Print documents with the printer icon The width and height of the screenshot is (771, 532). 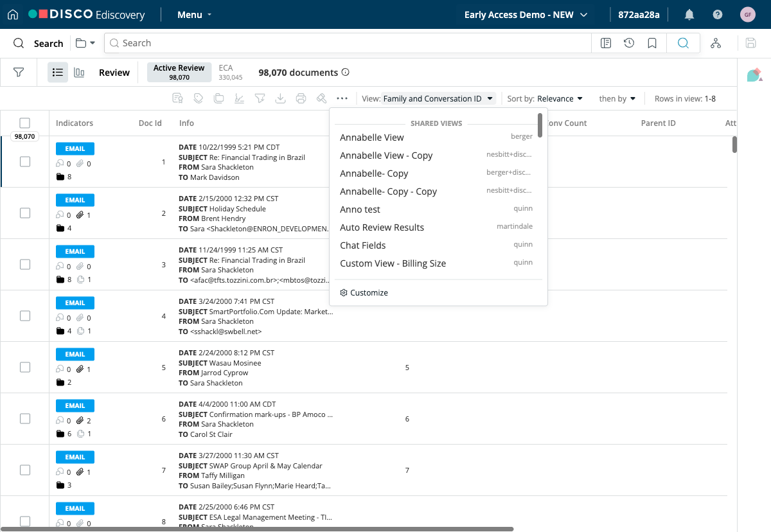(301, 98)
